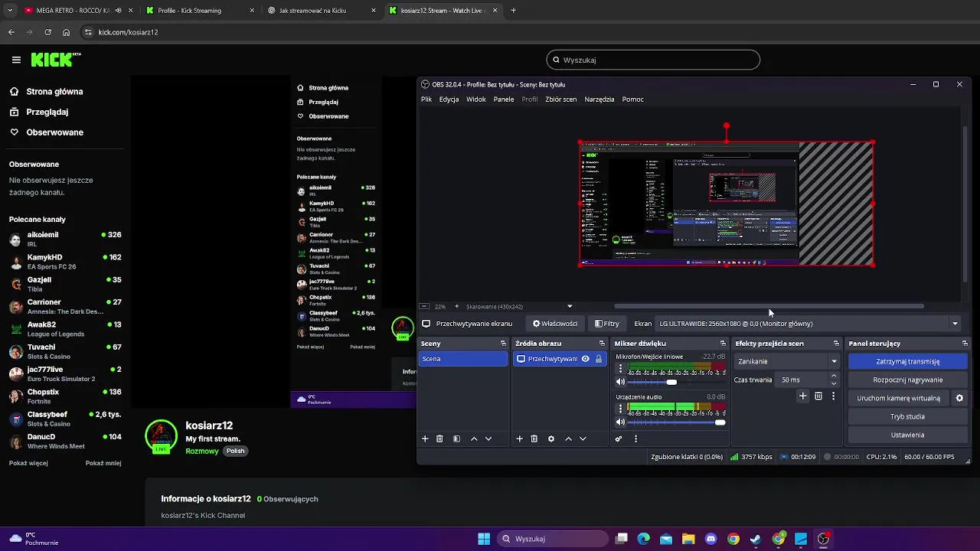980x551 pixels.
Task: Open scene filters icon in Sceny panel
Action: point(456,439)
